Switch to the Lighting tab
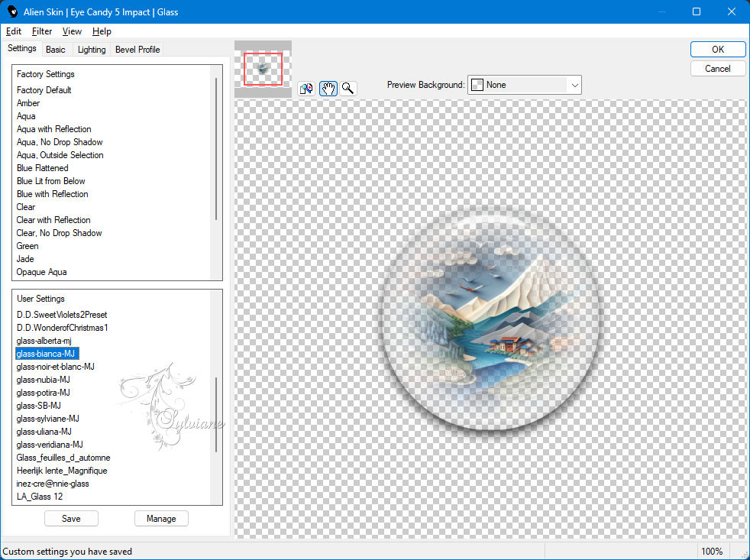The height and width of the screenshot is (560, 750). [x=92, y=50]
